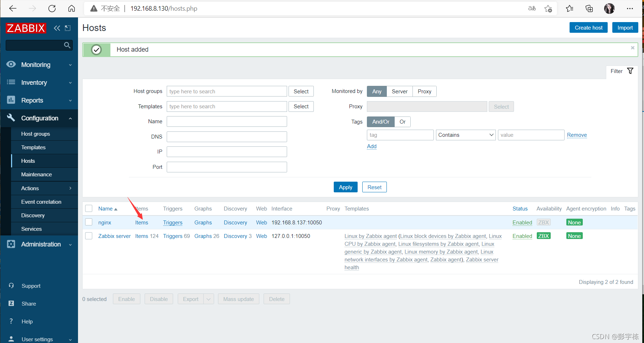Select And/Or tag mode
This screenshot has height=343, width=644.
pyautogui.click(x=381, y=122)
